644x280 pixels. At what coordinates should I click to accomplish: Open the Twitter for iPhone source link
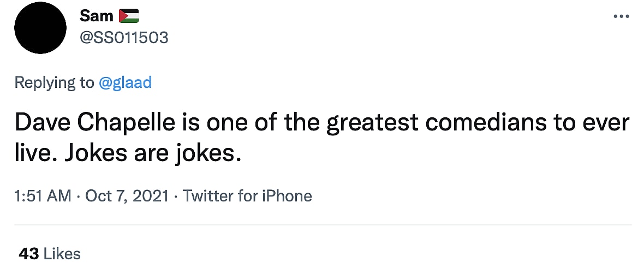[247, 196]
